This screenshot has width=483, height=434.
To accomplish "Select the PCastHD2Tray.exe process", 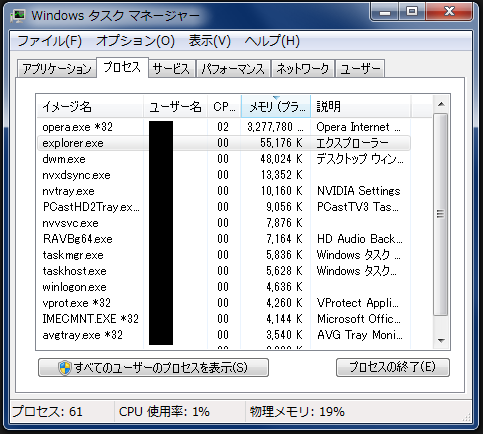I will pos(223,207).
